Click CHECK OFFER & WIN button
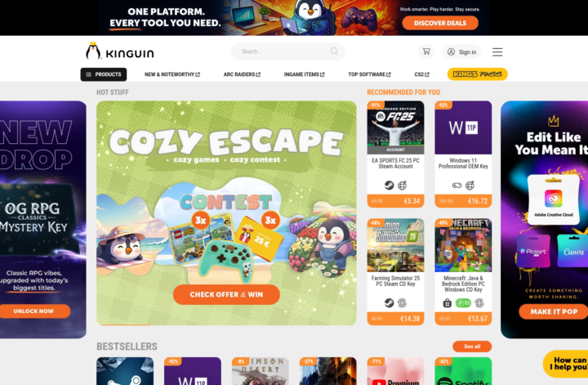The height and width of the screenshot is (385, 588). pyautogui.click(x=226, y=294)
